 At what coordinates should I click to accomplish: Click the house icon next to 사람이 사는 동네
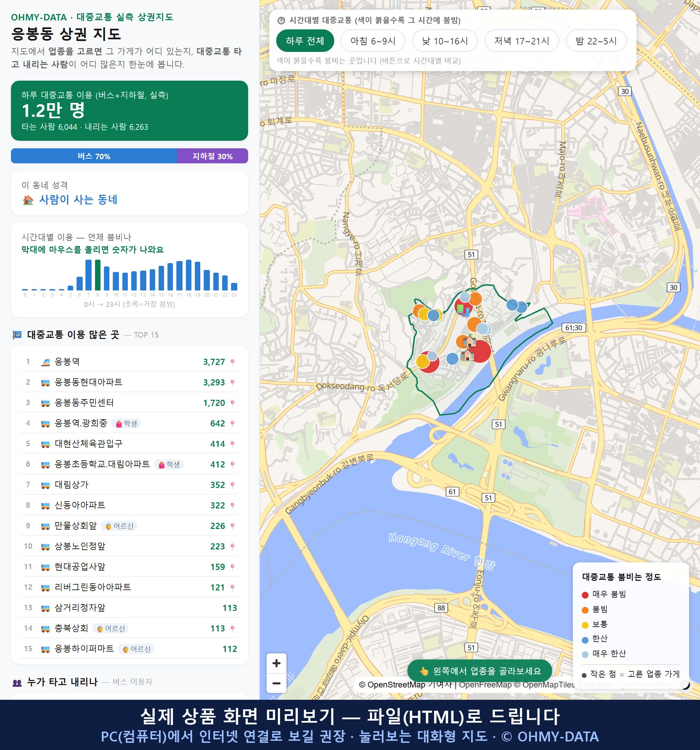[28, 200]
